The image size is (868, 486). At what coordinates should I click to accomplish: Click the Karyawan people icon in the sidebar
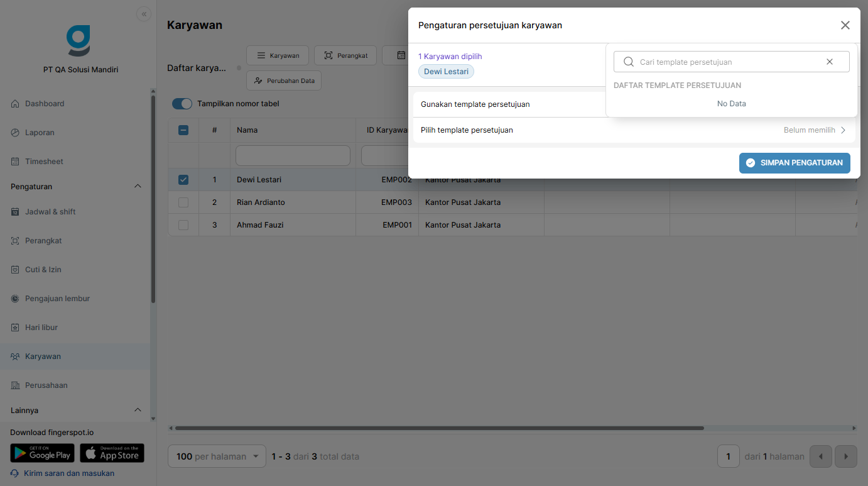tap(15, 356)
